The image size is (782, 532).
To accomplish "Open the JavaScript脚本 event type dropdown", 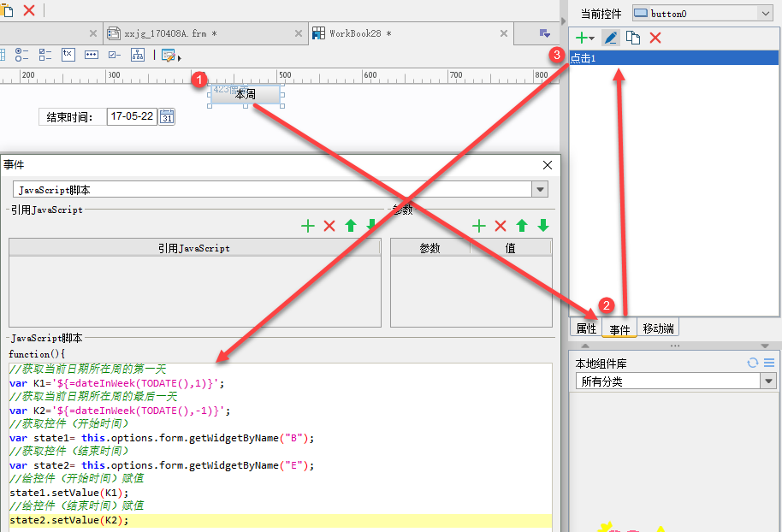I will tap(540, 190).
